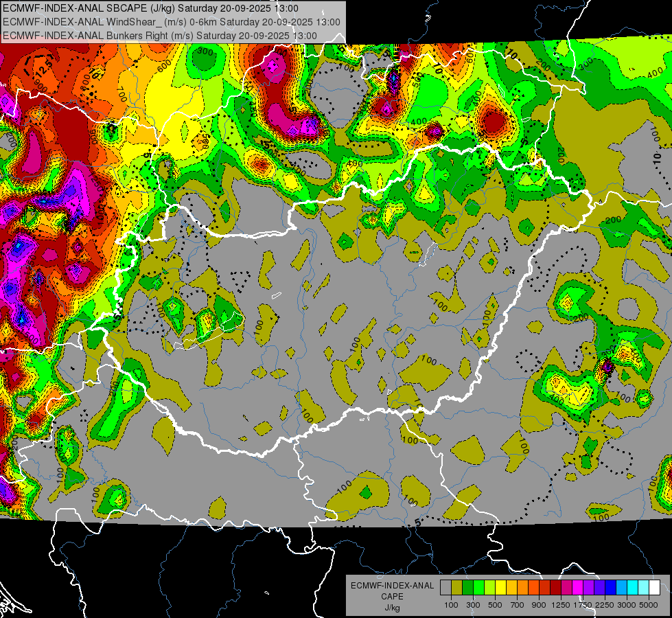Pick the pure yellow legend swatch
The width and height of the screenshot is (672, 618).
(500, 587)
